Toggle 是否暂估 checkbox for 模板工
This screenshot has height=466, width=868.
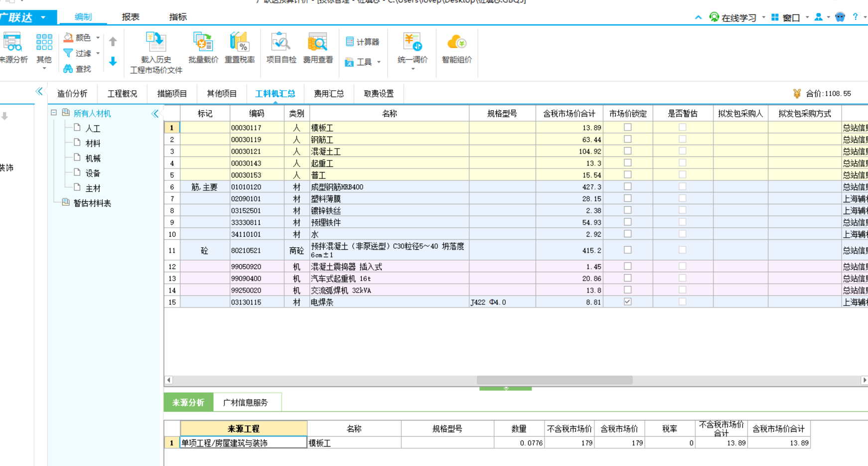point(683,128)
